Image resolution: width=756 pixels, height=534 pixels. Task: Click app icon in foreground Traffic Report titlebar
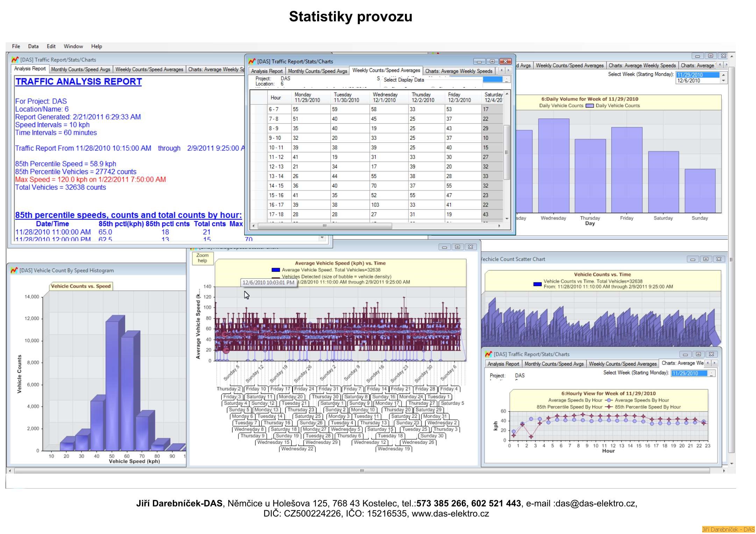tap(252, 62)
